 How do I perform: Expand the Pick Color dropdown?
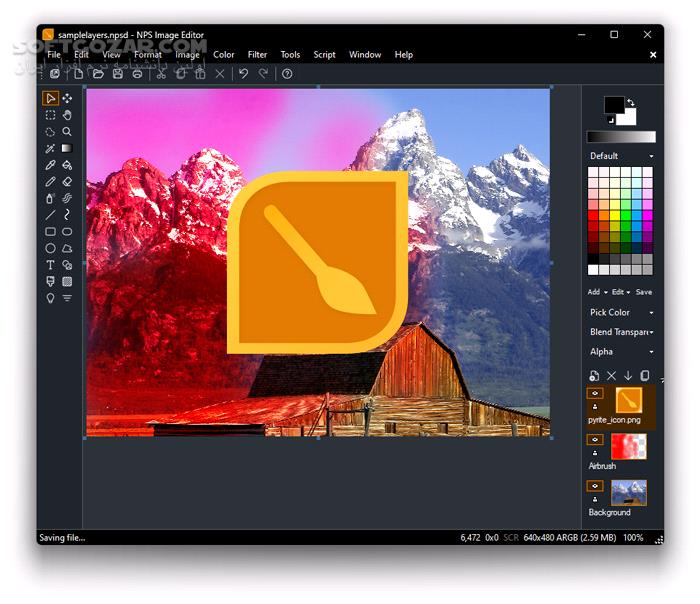621,312
